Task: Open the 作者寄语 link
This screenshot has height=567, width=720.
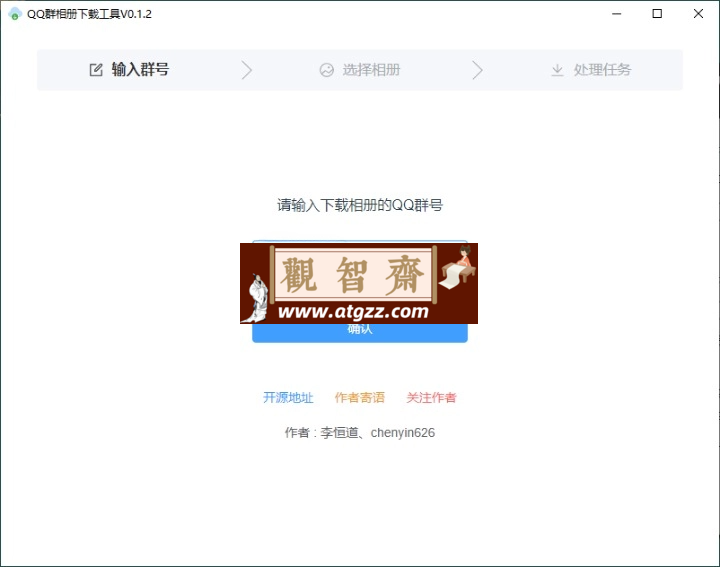Action: [x=360, y=397]
